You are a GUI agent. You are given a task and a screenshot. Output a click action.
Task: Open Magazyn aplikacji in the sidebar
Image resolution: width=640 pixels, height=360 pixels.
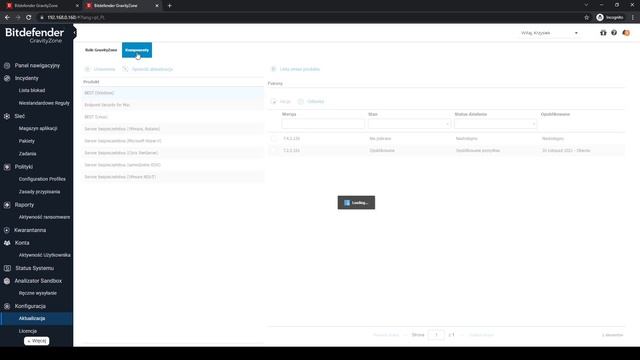tap(38, 128)
